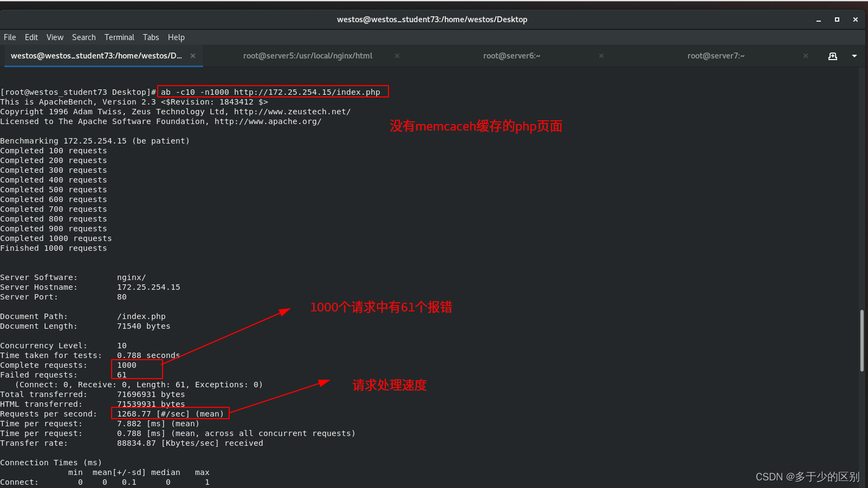Maximize the terminal window

coord(837,19)
